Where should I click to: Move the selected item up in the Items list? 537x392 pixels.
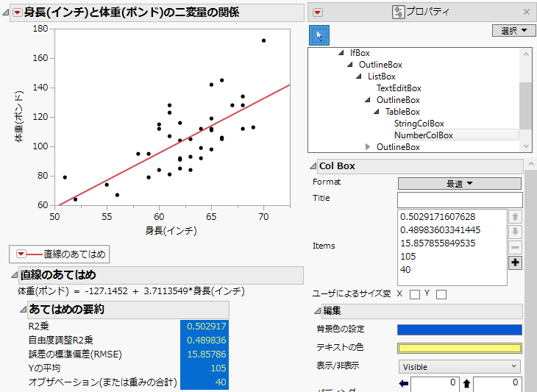pyautogui.click(x=515, y=217)
